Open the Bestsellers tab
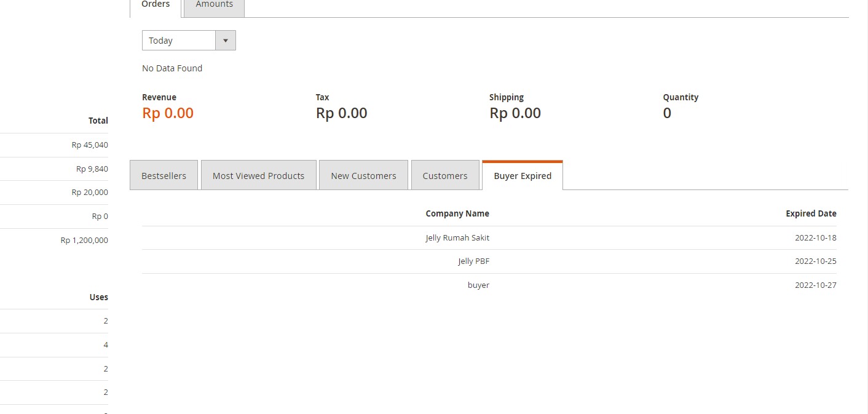Viewport: 868px width, 414px height. pyautogui.click(x=164, y=175)
